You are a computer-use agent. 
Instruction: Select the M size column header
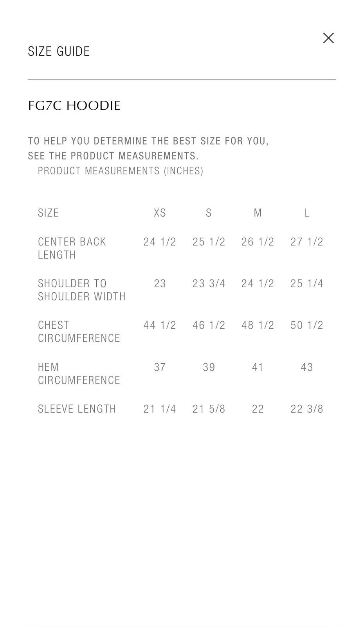pos(258,213)
